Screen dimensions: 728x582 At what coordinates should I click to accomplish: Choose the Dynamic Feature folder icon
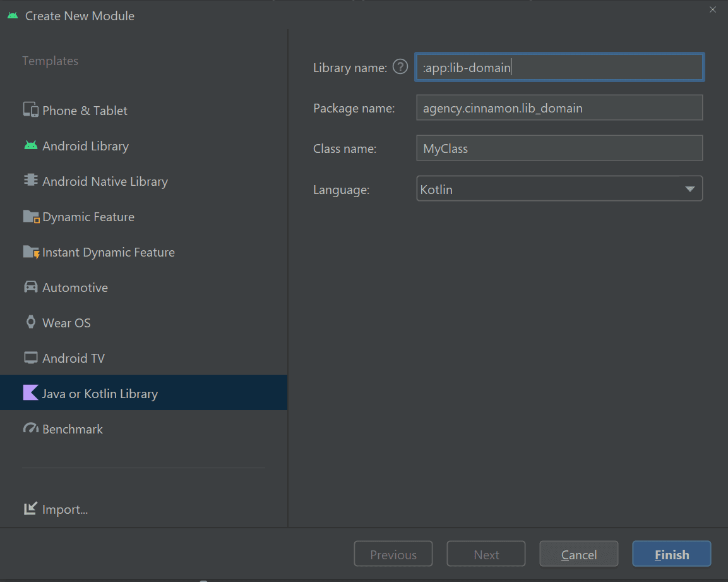tap(31, 217)
